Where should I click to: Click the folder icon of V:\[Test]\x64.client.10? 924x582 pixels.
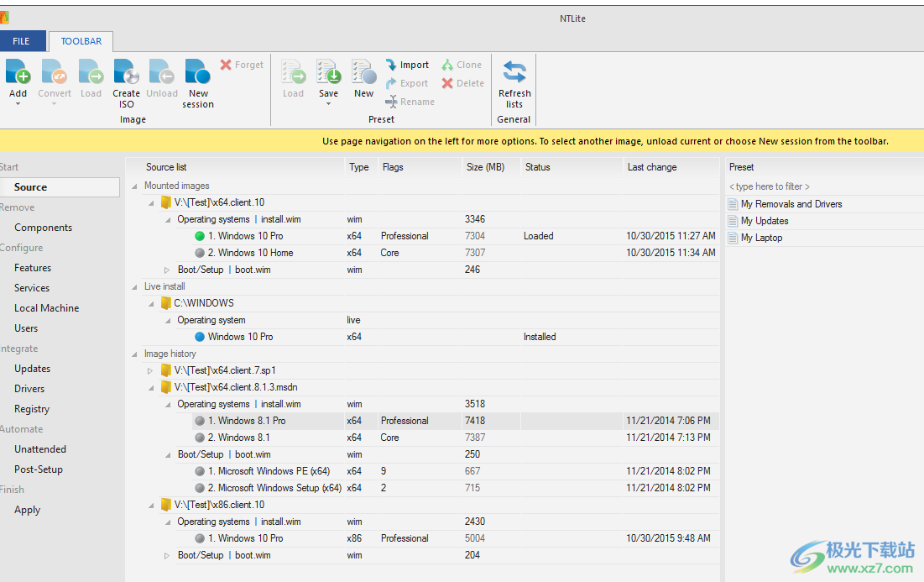point(165,202)
